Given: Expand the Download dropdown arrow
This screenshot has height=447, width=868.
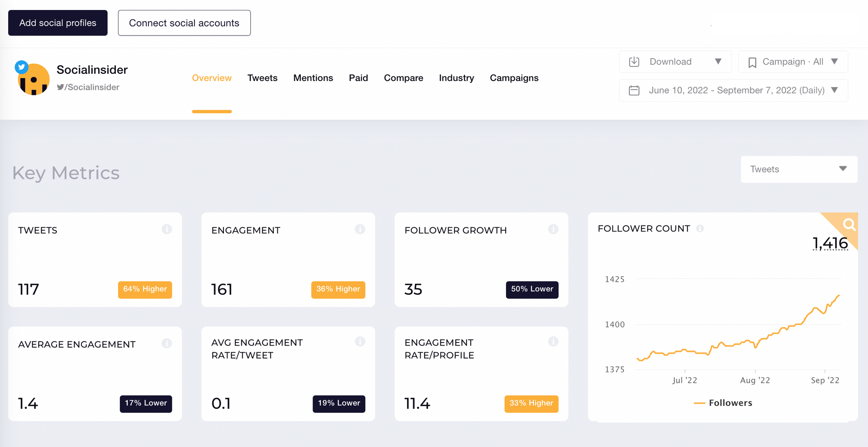Looking at the screenshot, I should [718, 62].
